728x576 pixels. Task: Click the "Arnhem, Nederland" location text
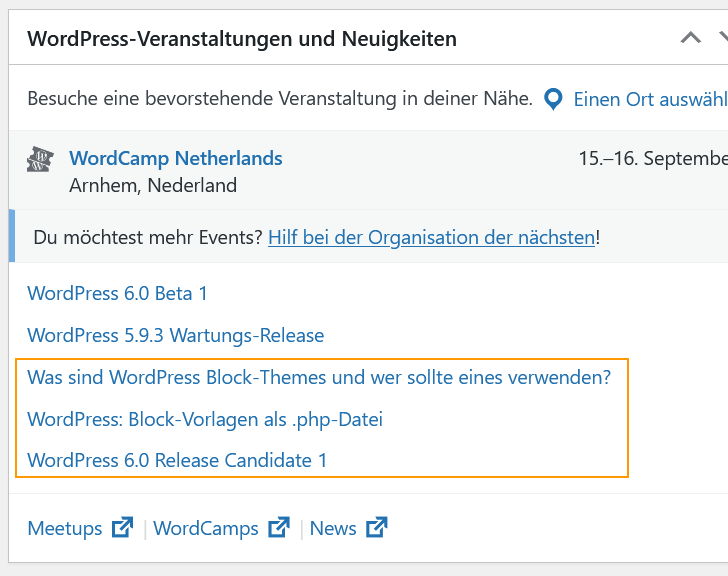tap(153, 185)
